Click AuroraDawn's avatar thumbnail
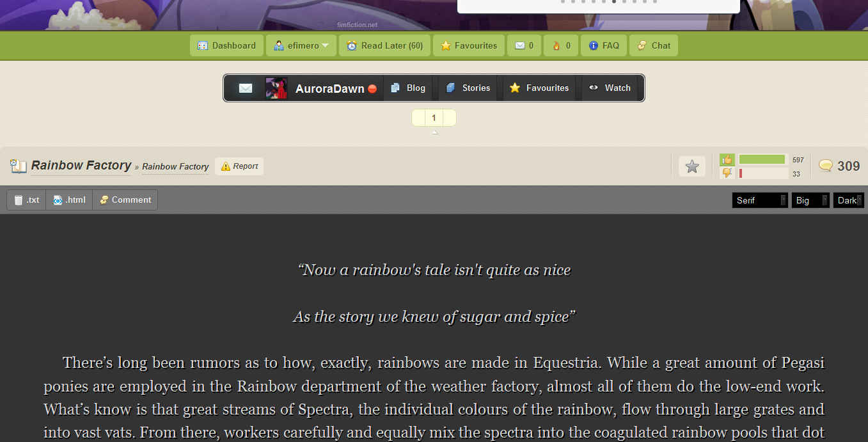 point(276,88)
